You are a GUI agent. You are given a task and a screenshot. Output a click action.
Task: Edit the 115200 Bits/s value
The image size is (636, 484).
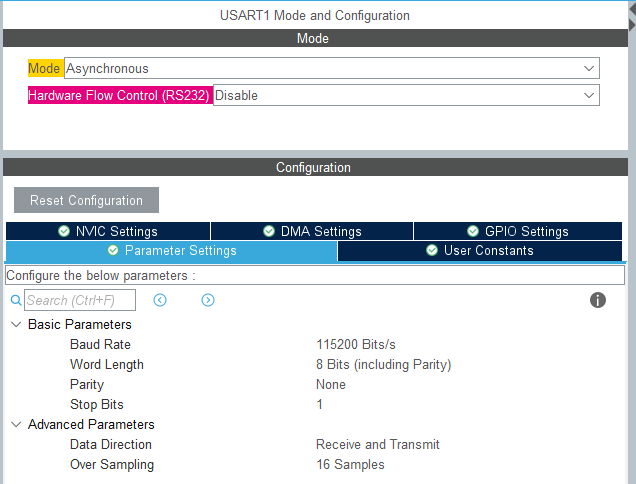[x=356, y=344]
